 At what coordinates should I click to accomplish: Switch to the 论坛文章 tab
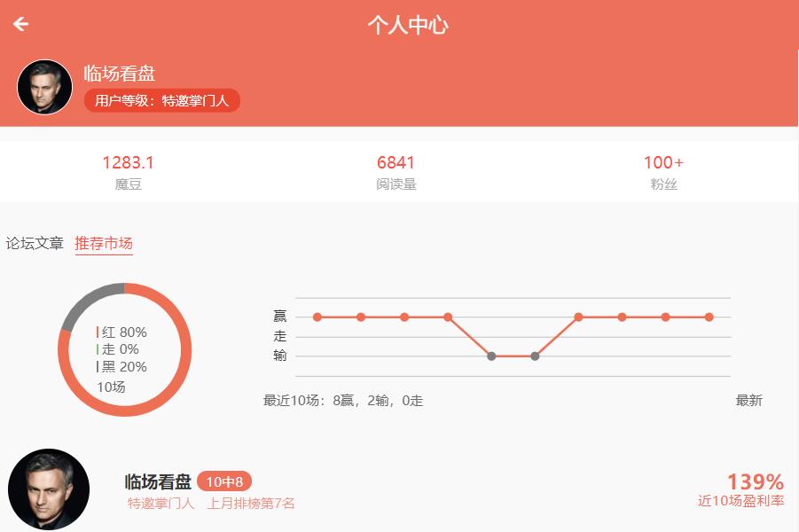click(35, 244)
